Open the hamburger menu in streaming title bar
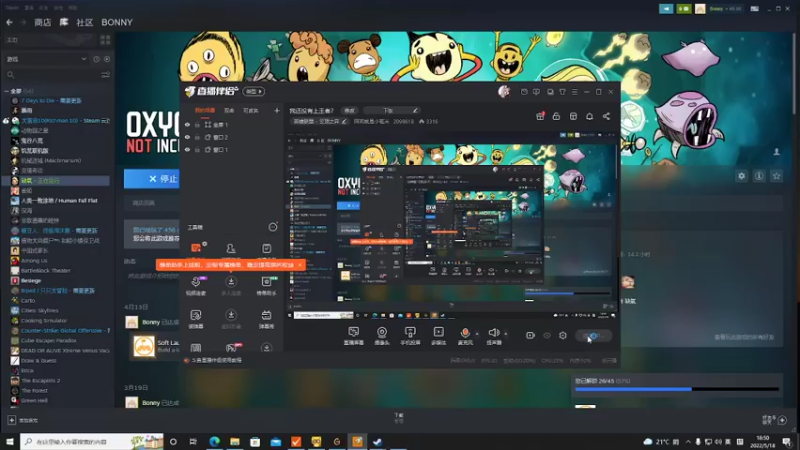Image resolution: width=800 pixels, height=450 pixels. [574, 92]
